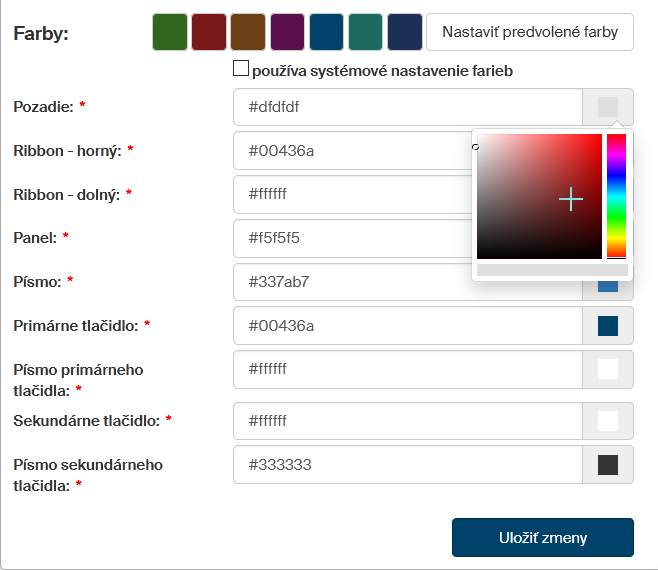Save changes with Uložiť zmeny button
The height and width of the screenshot is (570, 658).
tap(542, 538)
